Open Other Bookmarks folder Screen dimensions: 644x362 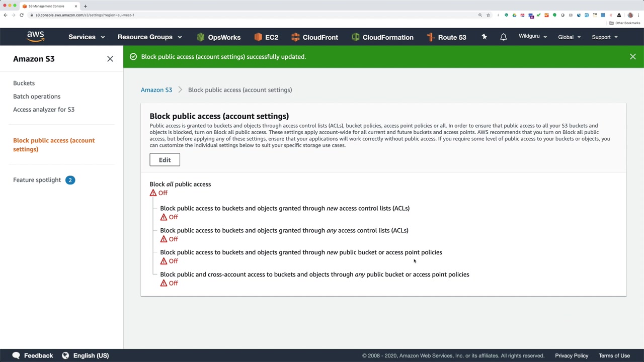[x=624, y=23]
